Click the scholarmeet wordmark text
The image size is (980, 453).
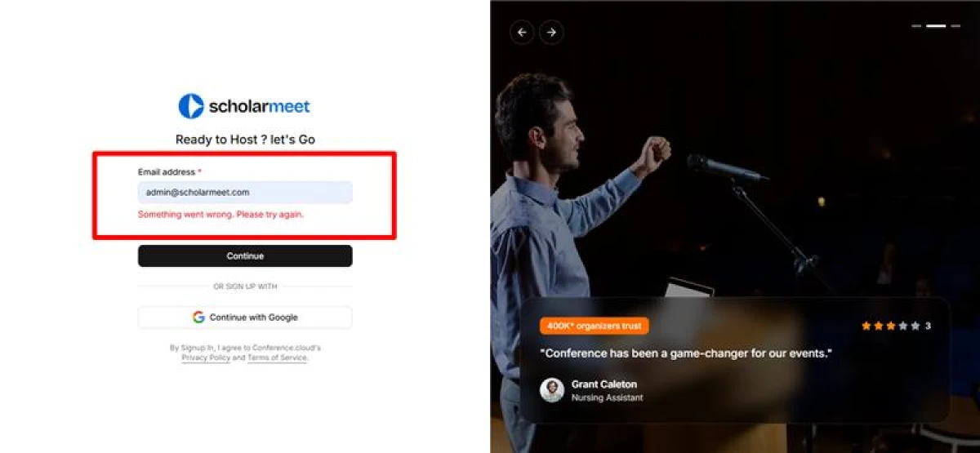[260, 106]
